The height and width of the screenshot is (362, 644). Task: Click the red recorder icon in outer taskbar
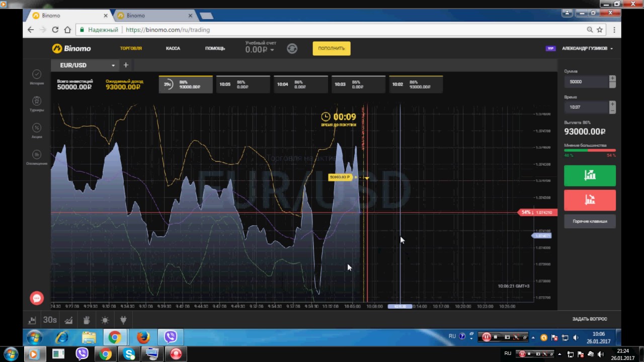pos(176,354)
